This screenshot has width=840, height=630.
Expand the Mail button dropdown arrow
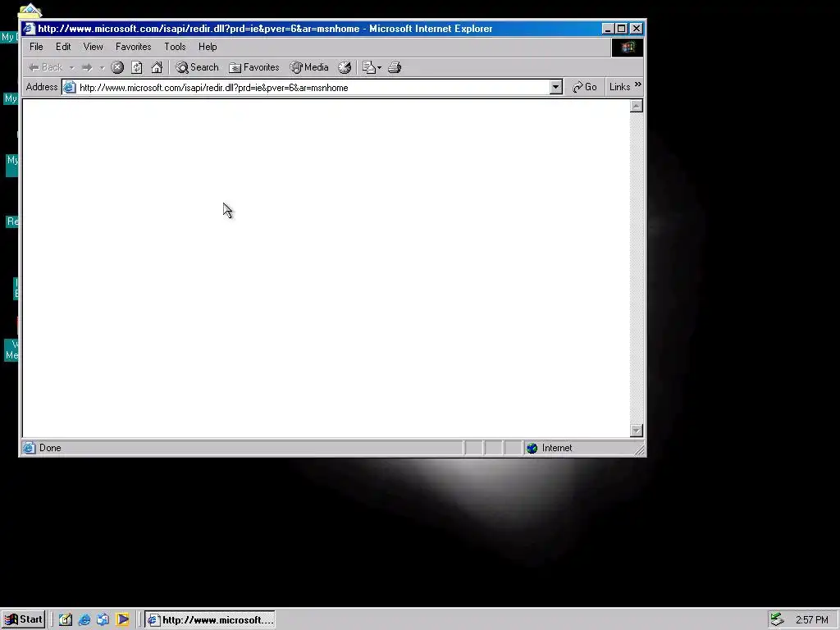click(379, 68)
